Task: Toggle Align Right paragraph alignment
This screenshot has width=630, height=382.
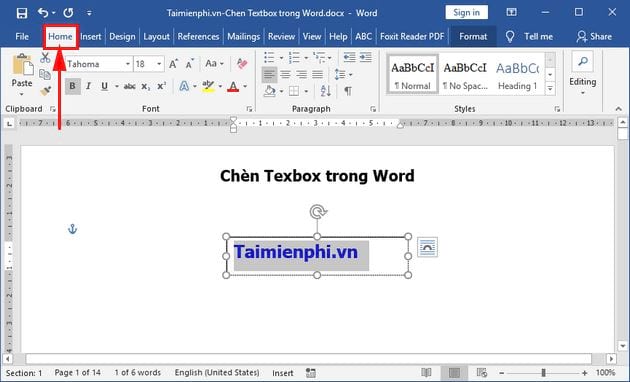Action: coord(301,74)
